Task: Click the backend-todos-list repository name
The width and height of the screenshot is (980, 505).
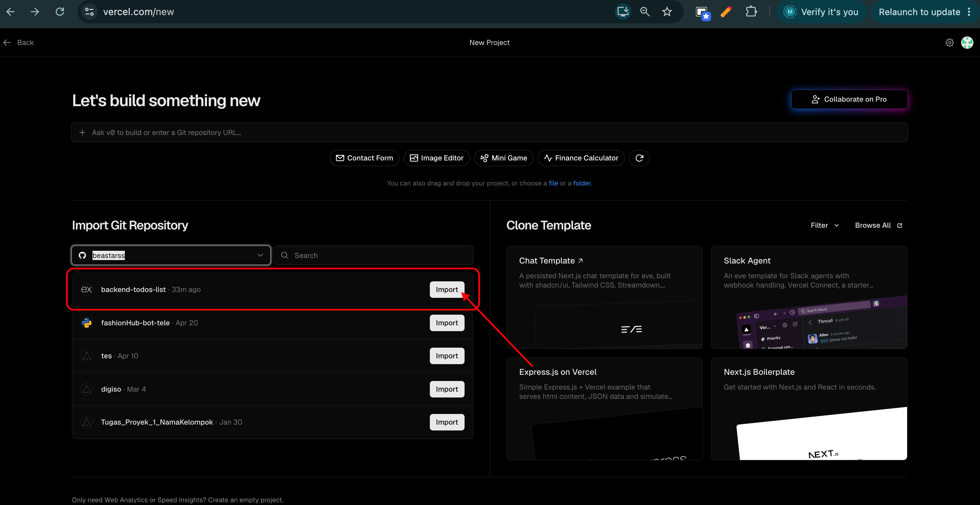Action: pyautogui.click(x=133, y=290)
